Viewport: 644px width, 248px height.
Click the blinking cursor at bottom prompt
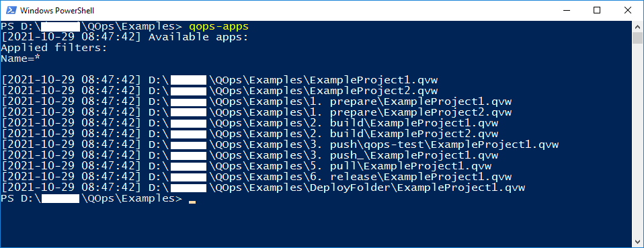192,202
